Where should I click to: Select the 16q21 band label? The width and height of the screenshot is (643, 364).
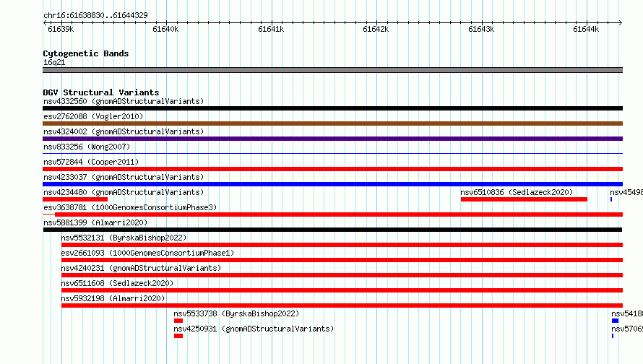54,62
